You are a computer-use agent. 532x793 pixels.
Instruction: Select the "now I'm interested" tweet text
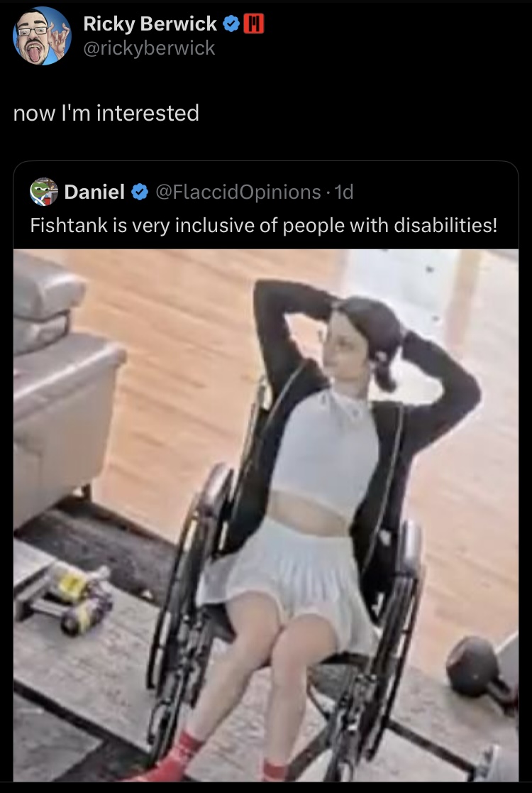pyautogui.click(x=106, y=113)
